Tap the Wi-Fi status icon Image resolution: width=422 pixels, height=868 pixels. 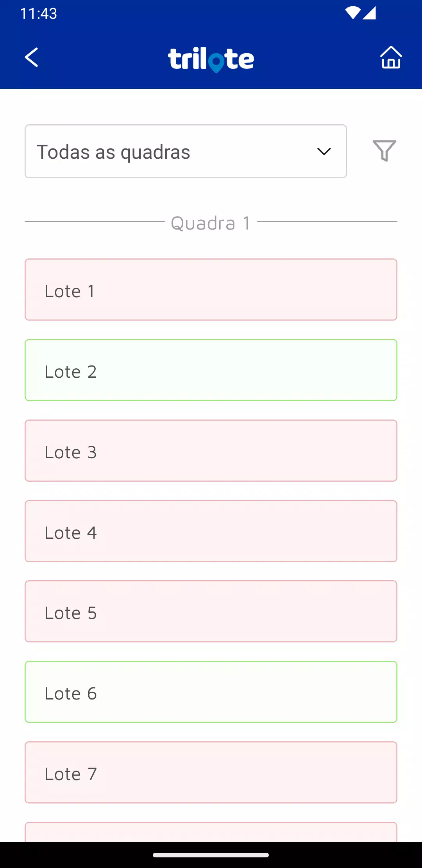352,13
